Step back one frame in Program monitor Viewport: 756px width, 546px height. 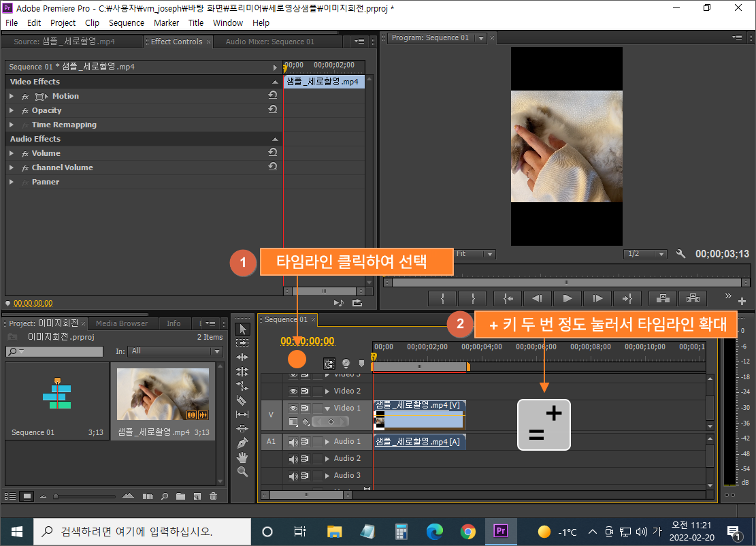[x=538, y=299]
